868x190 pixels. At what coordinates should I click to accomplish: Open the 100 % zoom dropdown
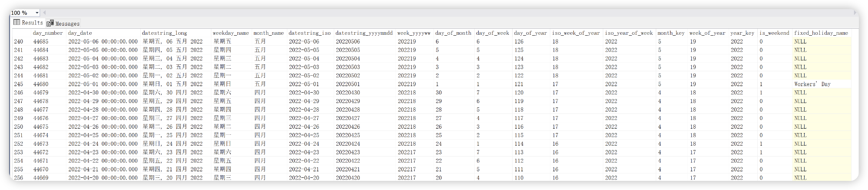point(36,13)
